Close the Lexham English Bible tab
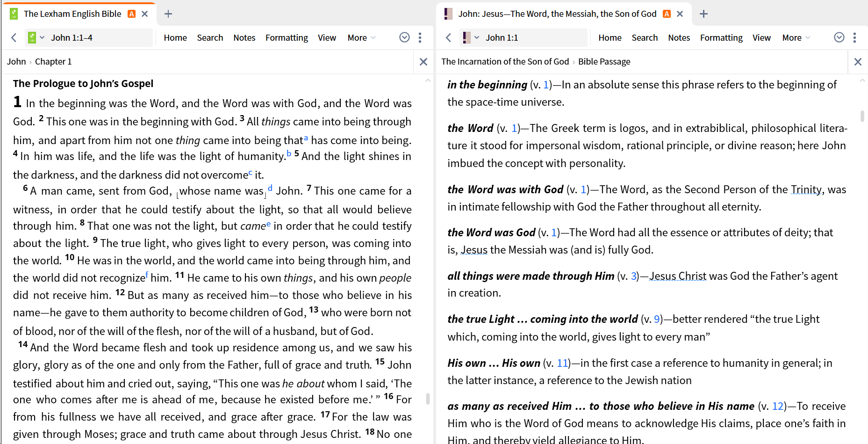 coord(145,14)
